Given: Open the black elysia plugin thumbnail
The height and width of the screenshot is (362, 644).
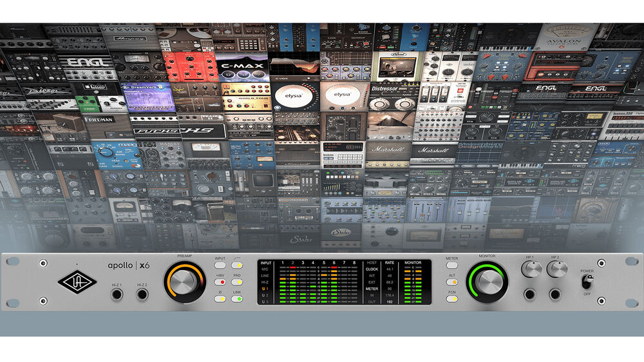Looking at the screenshot, I should (x=294, y=97).
